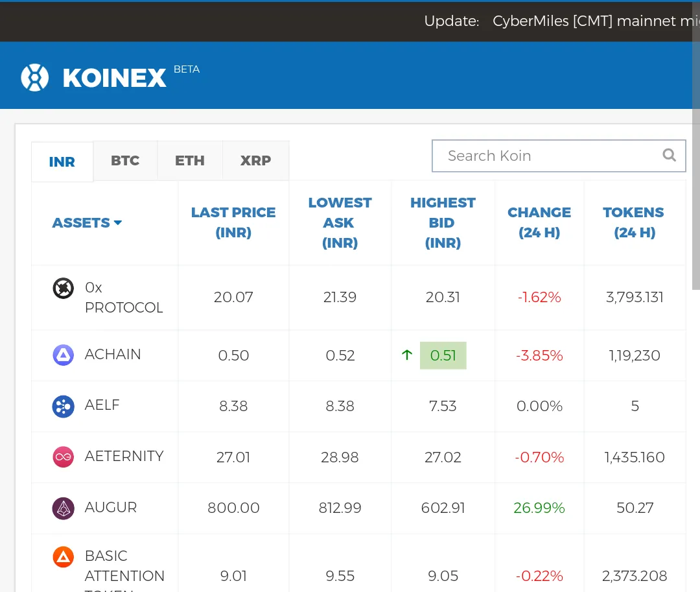Open the AETERNITY asset name

tap(124, 456)
